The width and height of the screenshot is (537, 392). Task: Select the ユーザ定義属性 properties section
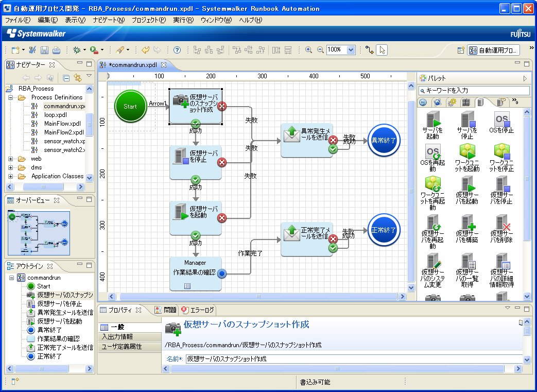[x=129, y=347]
